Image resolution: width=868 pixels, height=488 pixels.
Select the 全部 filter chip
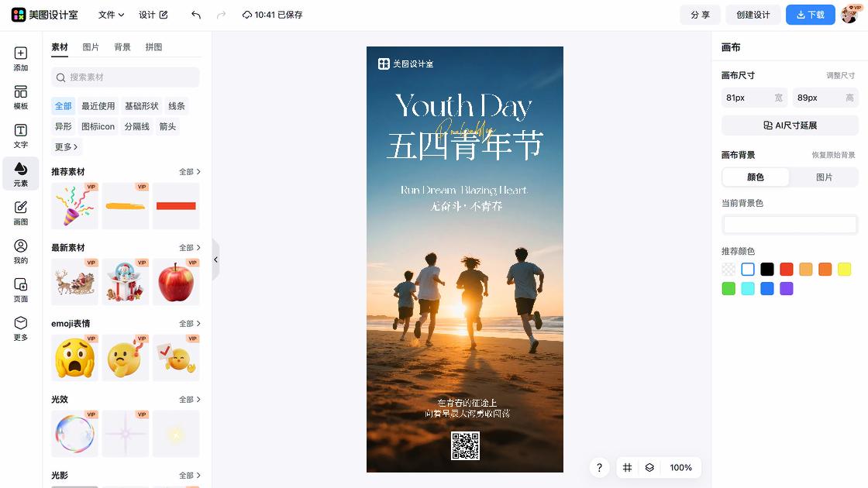pyautogui.click(x=63, y=105)
